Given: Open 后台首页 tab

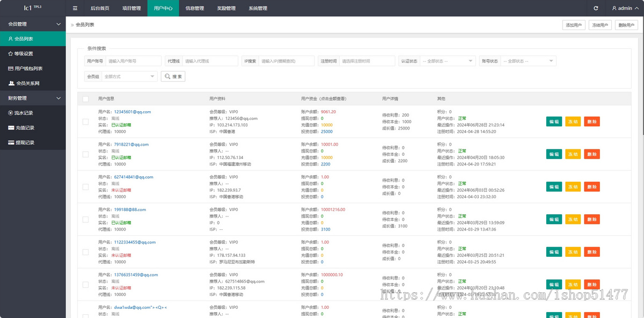Looking at the screenshot, I should [x=100, y=8].
